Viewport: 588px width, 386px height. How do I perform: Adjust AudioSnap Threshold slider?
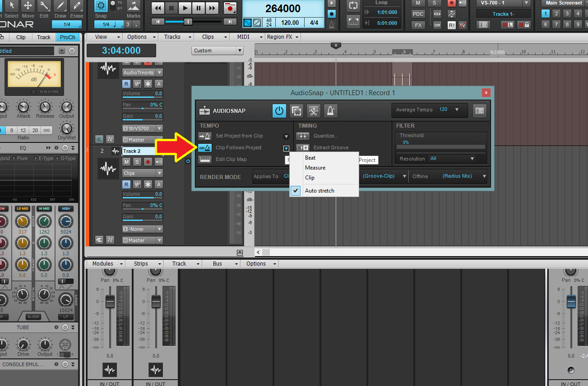(440, 147)
